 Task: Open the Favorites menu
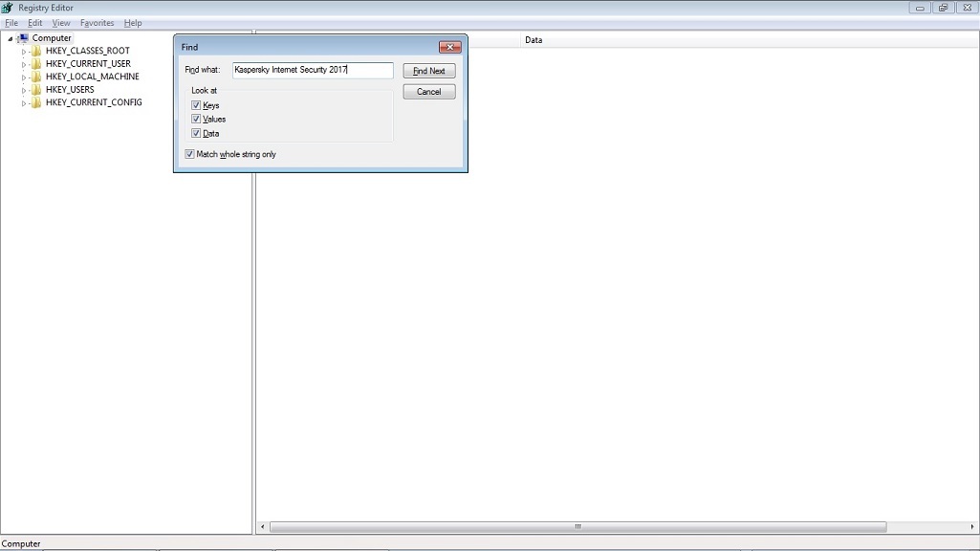pos(97,23)
